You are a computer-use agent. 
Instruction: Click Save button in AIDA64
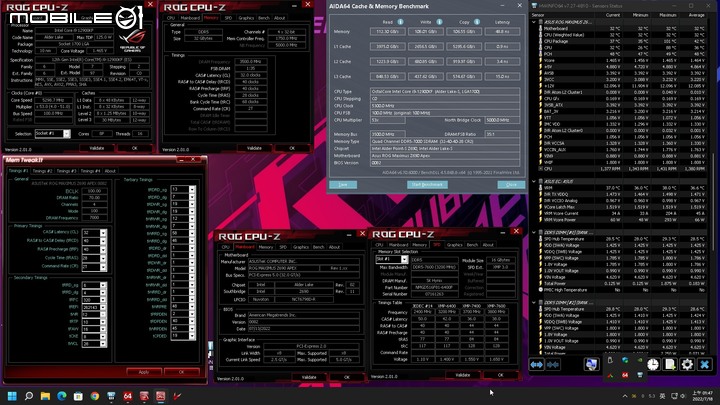pyautogui.click(x=343, y=185)
